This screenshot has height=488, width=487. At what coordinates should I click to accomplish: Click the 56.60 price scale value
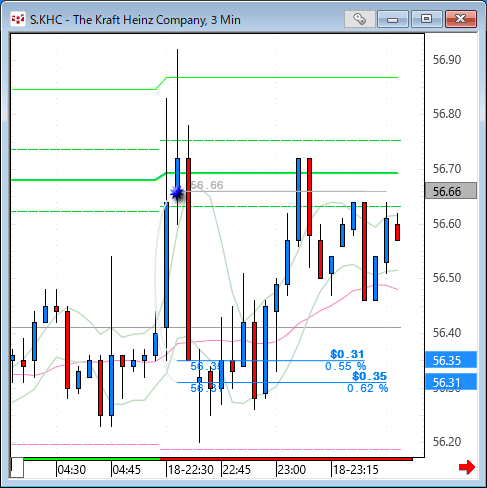[447, 223]
